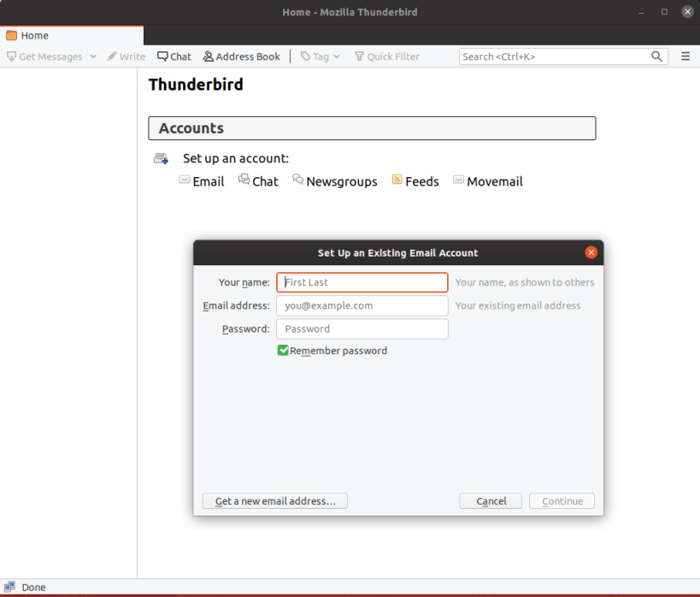700x597 pixels.
Task: Click the Write toolbar label
Action: (x=132, y=56)
